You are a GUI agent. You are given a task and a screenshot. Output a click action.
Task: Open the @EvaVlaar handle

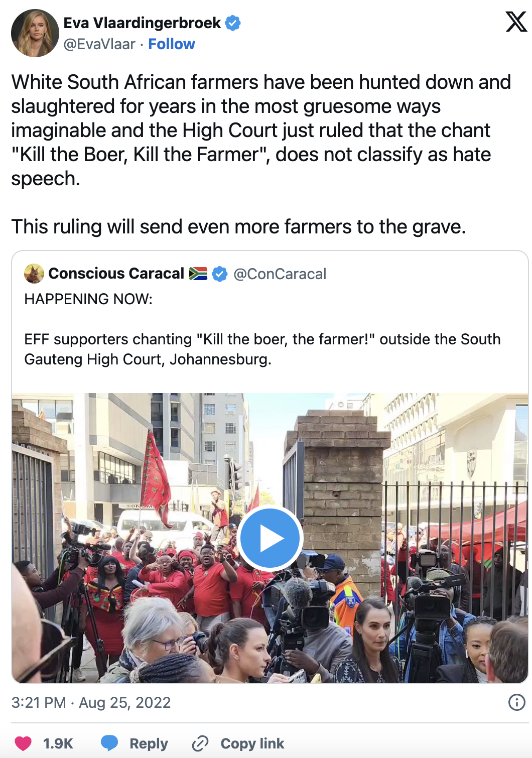coord(99,44)
